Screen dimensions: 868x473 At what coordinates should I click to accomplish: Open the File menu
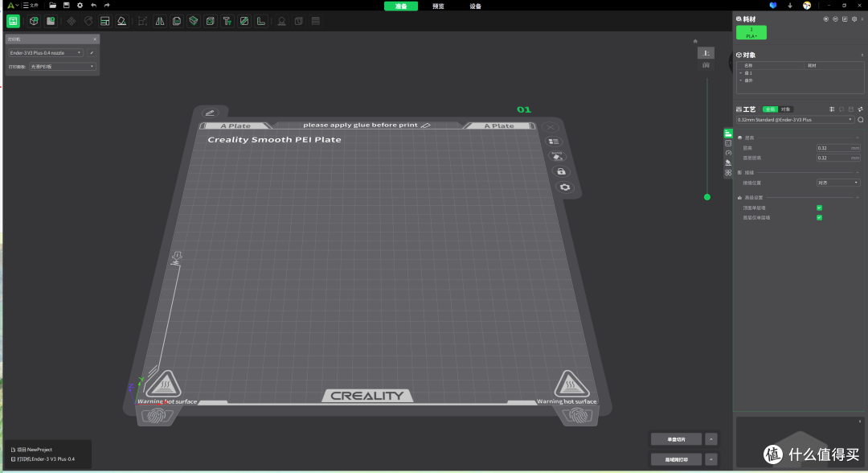[31, 5]
